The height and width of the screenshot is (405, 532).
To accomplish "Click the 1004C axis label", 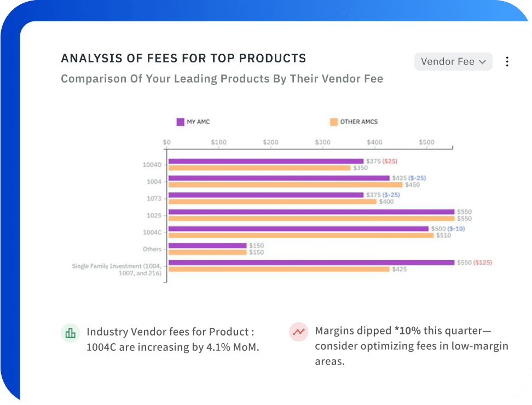I will tap(152, 233).
